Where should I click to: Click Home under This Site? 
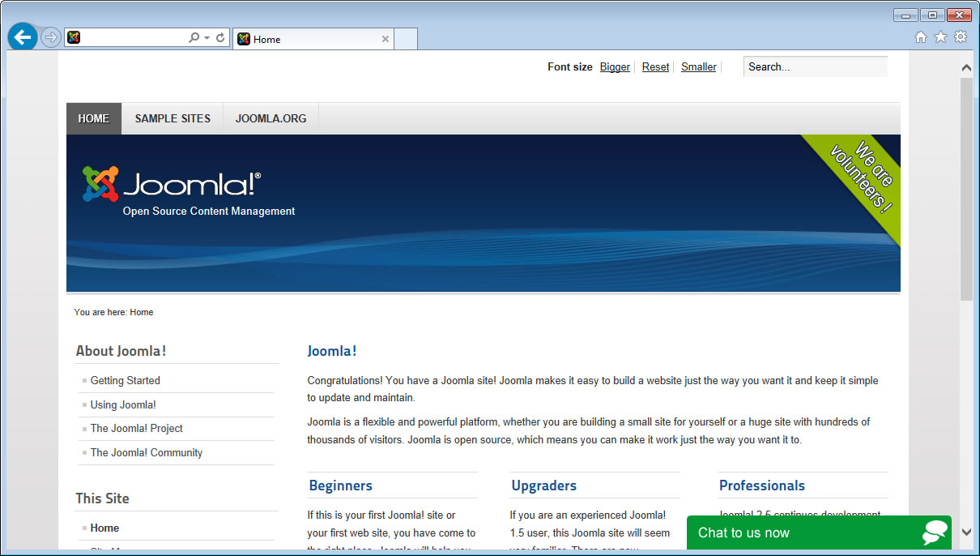coord(104,528)
